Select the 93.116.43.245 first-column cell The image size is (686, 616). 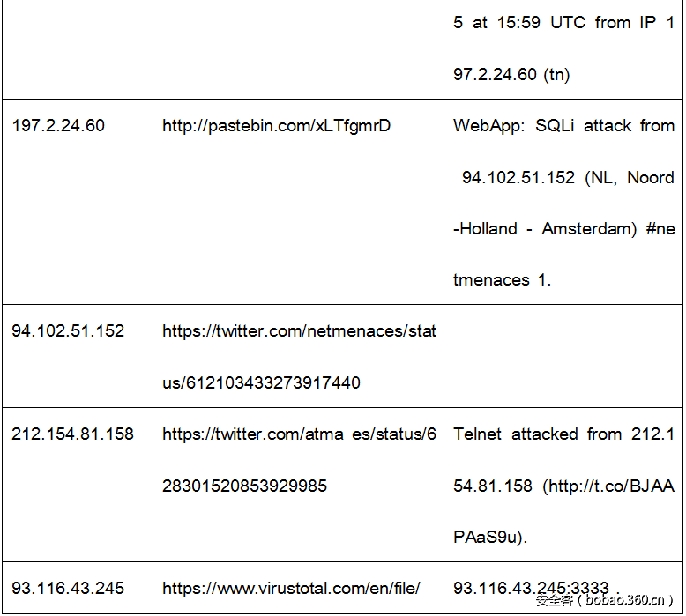click(x=68, y=588)
